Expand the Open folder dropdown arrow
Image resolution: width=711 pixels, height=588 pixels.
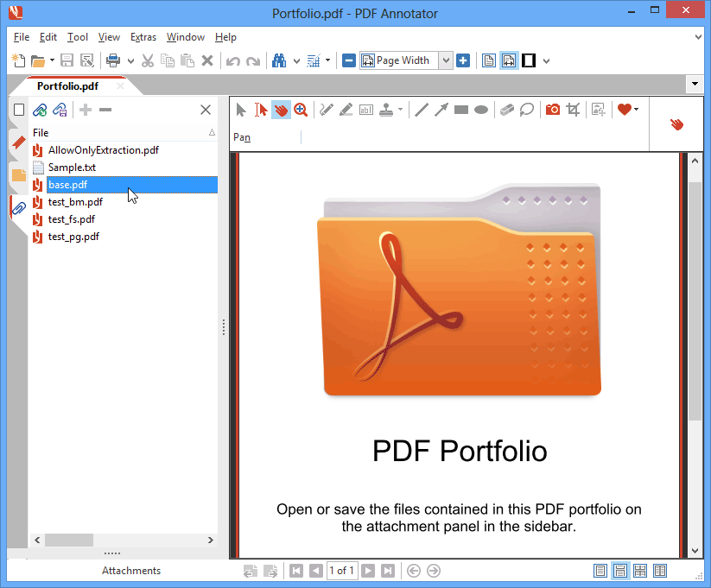pos(52,60)
